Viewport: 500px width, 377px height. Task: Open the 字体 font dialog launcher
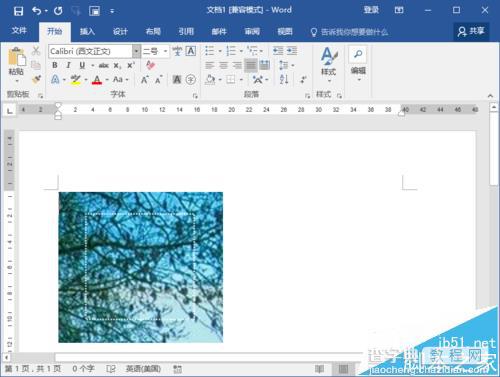point(195,96)
